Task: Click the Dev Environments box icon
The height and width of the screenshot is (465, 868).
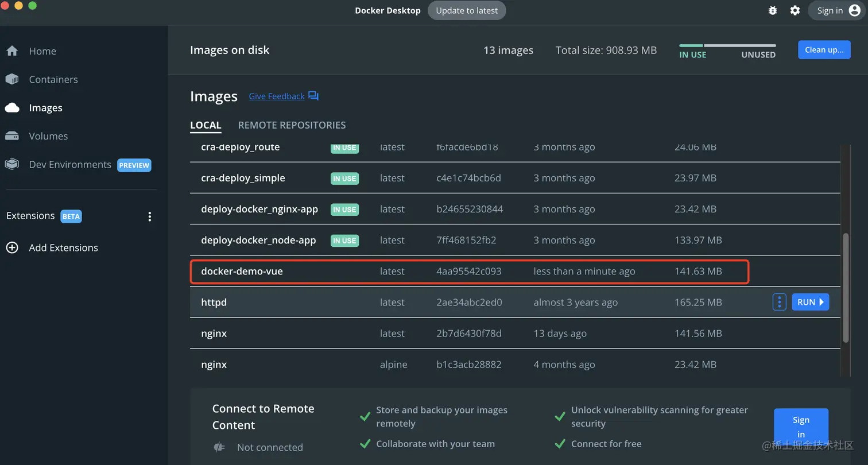Action: click(12, 164)
